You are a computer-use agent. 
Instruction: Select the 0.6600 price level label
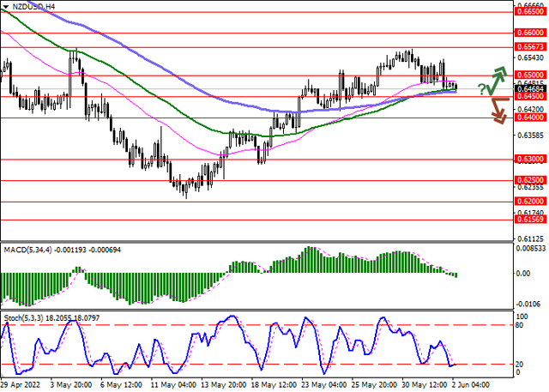click(x=527, y=32)
